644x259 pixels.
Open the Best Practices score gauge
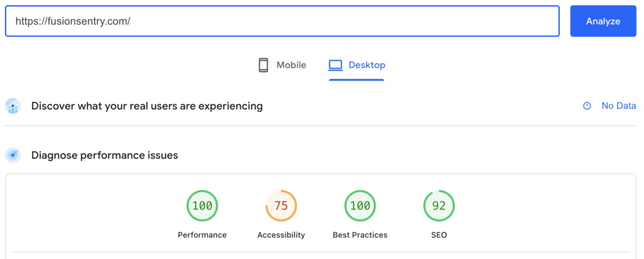tap(360, 206)
